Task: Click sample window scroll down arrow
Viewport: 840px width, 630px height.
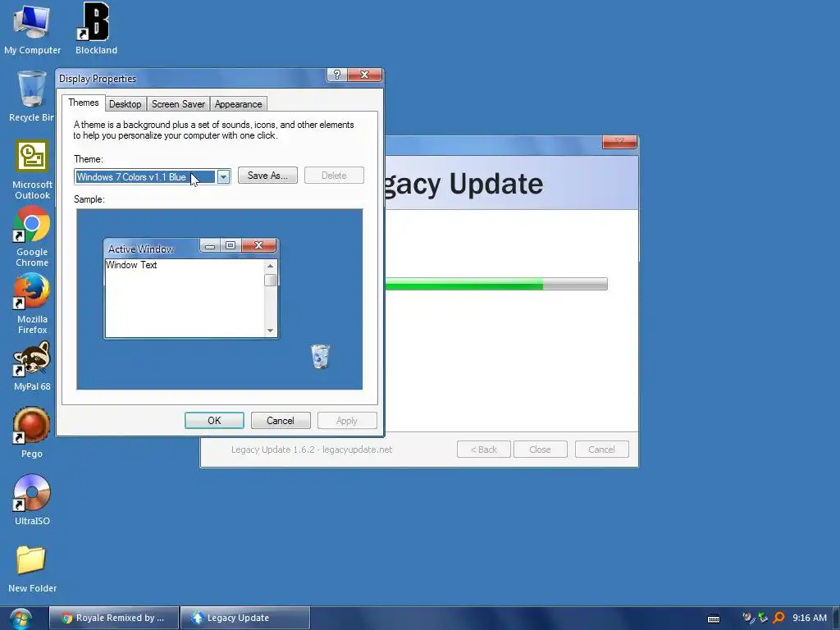Action: coord(271,331)
